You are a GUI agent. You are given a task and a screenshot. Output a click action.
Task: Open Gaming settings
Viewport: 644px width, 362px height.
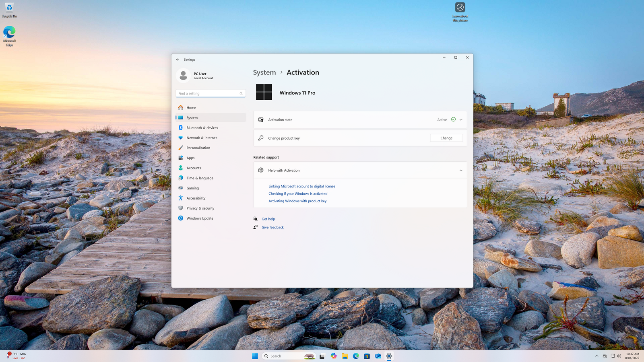point(211,188)
